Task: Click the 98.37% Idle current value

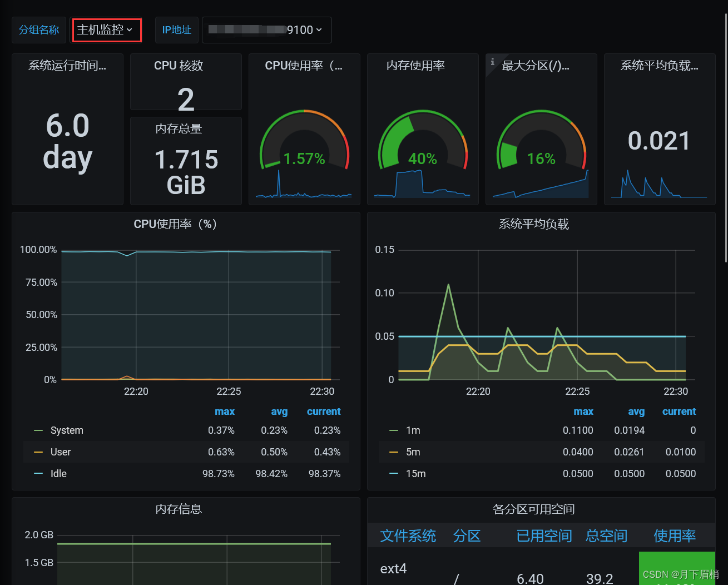Action: (325, 474)
